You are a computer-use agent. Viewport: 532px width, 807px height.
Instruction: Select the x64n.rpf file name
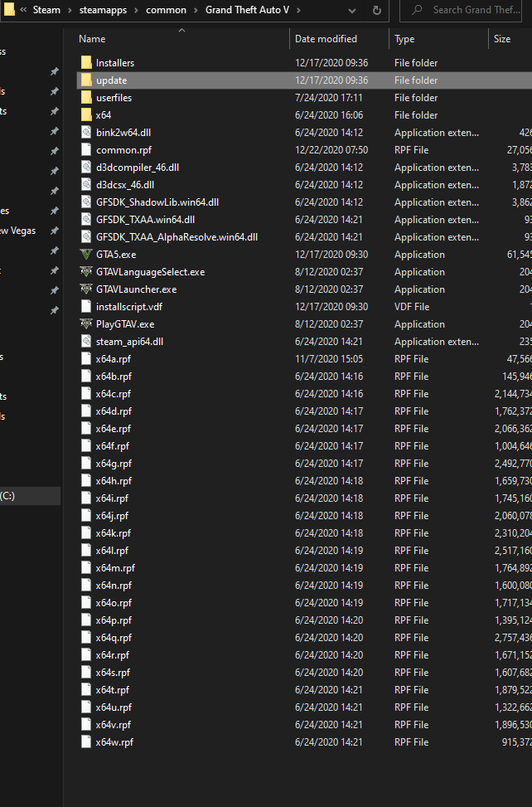(114, 586)
